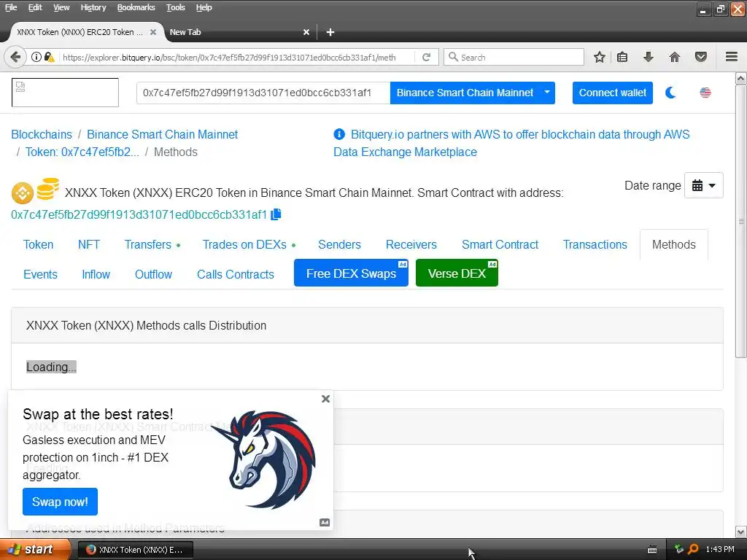Open the Token: 0x7c47ef5fb2... breadcrumb link
This screenshot has height=560, width=747.
[82, 152]
